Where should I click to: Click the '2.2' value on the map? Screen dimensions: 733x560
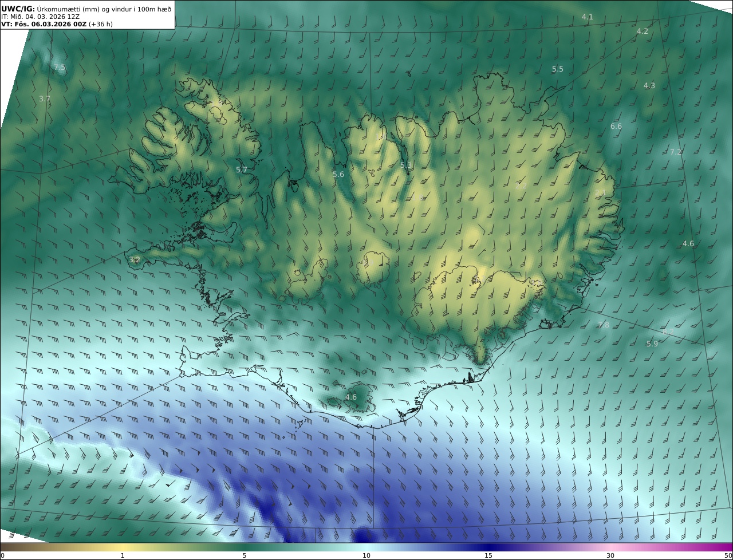tap(521, 186)
